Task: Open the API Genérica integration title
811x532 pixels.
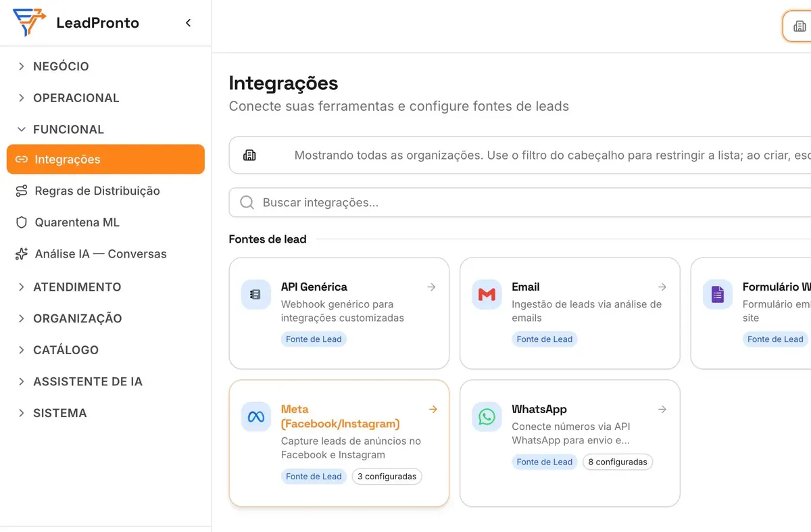Action: coord(314,287)
